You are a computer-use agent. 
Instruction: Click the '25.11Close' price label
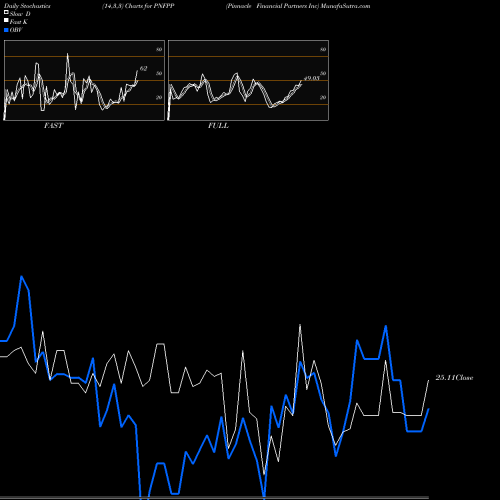point(454,378)
